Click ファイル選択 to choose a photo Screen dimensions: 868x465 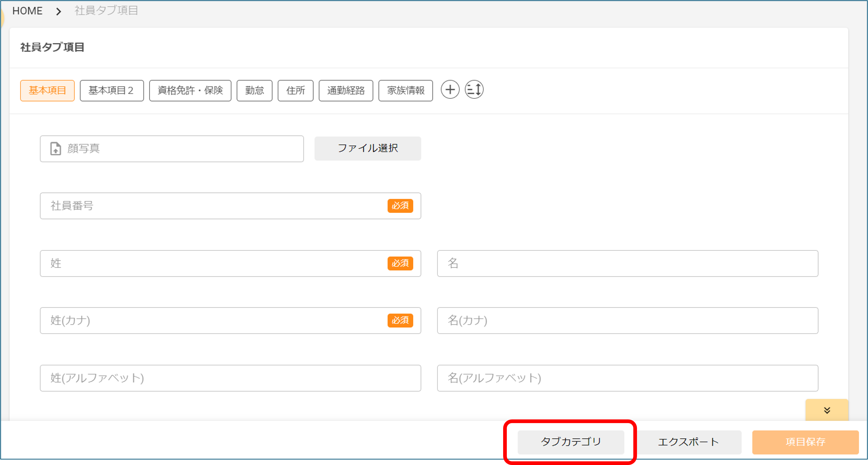click(x=368, y=148)
